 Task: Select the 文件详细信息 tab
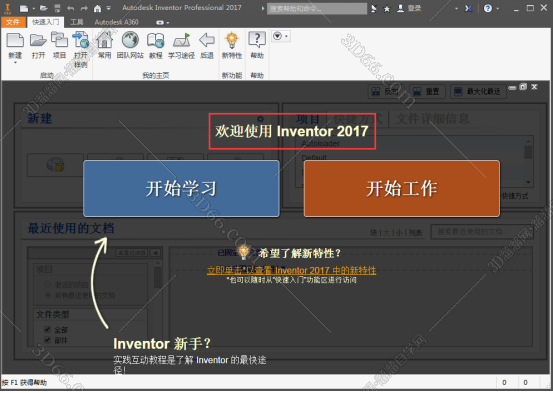(432, 119)
